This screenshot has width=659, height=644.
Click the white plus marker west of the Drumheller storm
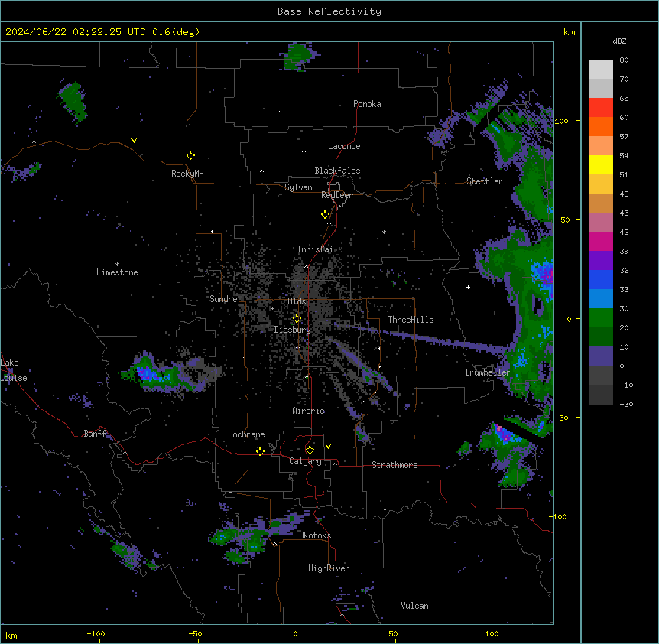click(x=468, y=287)
